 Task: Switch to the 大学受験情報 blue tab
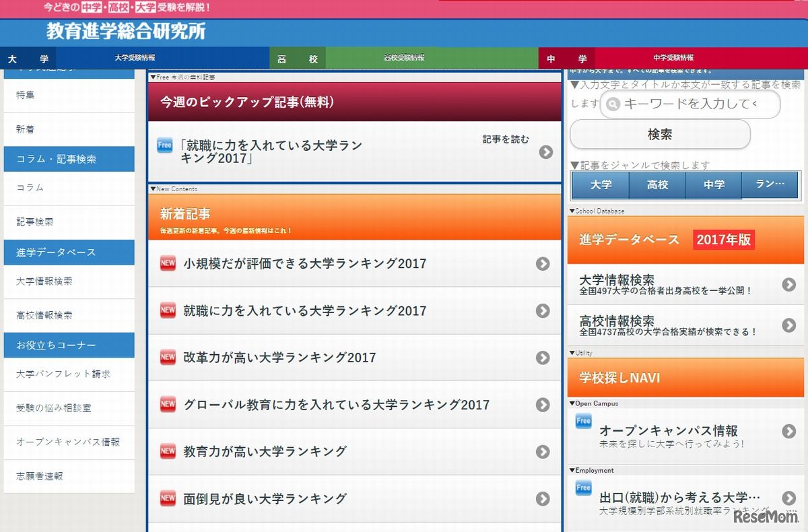[135, 58]
